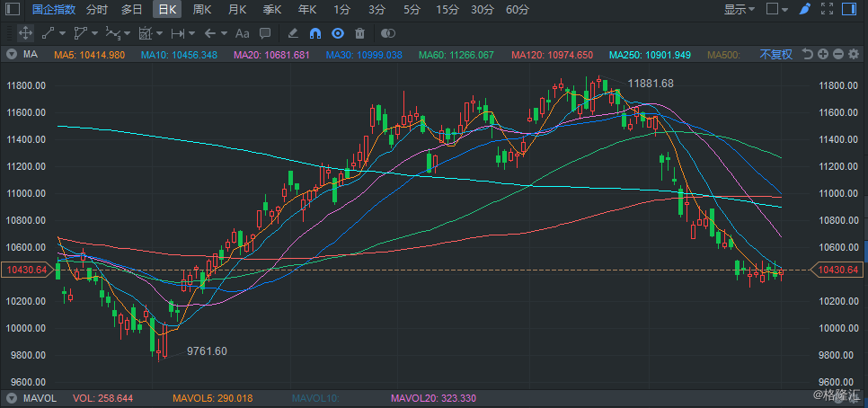
Task: Collapse the MAVOL indicator panel arrow
Action: pyautogui.click(x=11, y=398)
